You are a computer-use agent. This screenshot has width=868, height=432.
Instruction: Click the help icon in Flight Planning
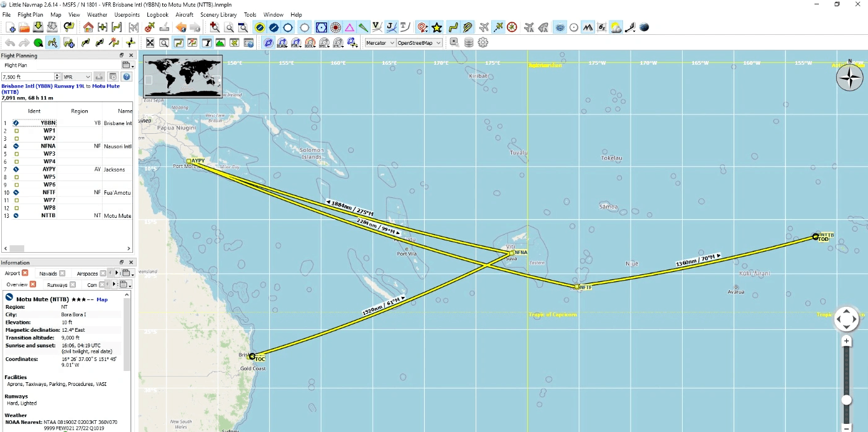127,77
